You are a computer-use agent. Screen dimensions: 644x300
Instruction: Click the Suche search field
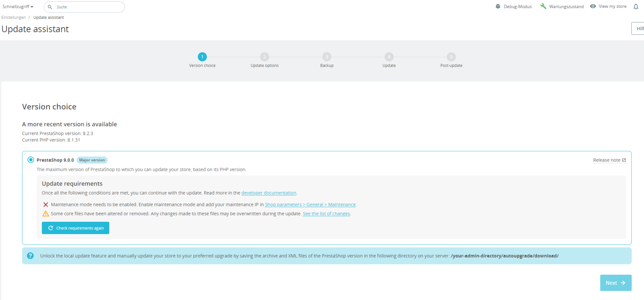coord(84,7)
